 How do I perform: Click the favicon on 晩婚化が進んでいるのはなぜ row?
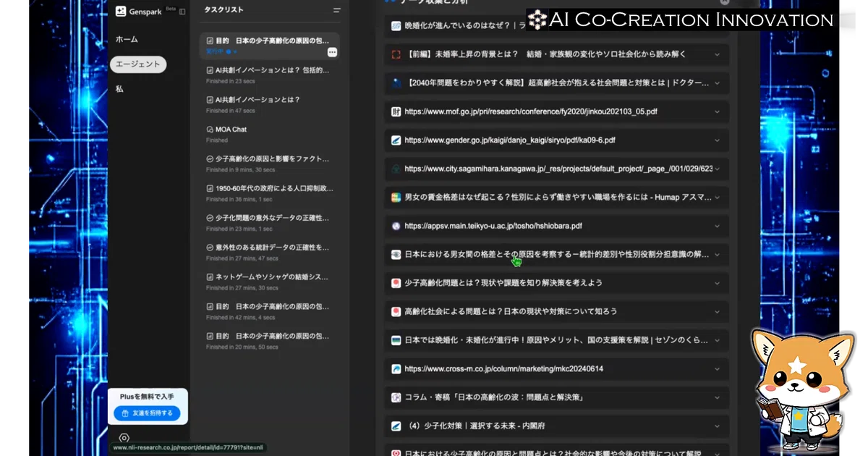click(x=396, y=26)
